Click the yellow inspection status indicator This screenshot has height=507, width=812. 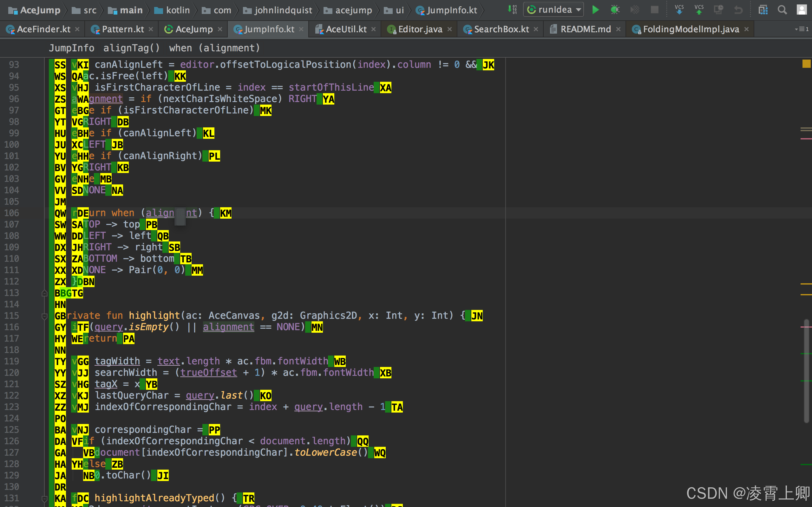(x=806, y=64)
